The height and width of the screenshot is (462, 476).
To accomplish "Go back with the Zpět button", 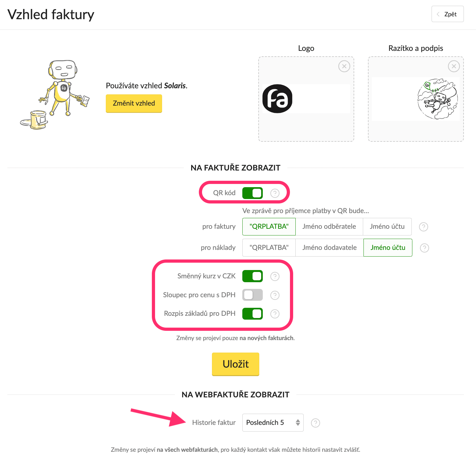I will 447,14.
